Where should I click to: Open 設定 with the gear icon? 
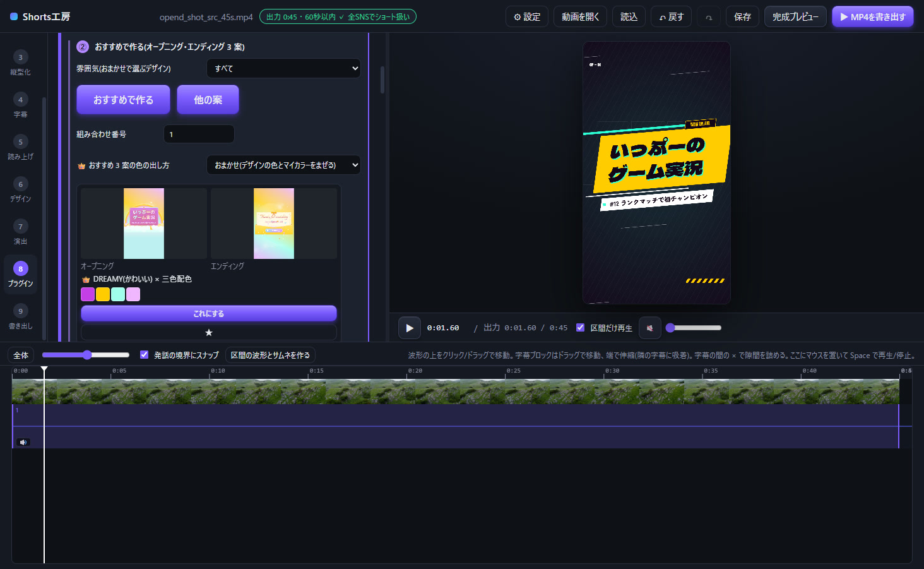(x=527, y=17)
